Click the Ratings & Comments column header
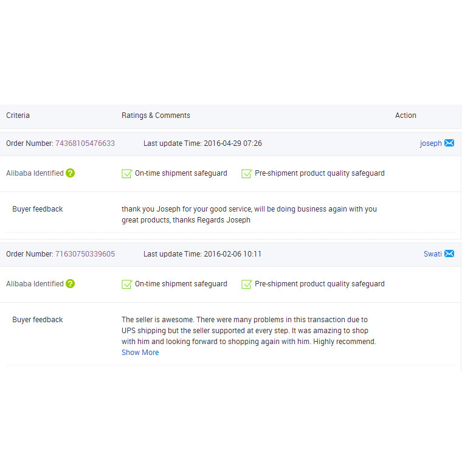The height and width of the screenshot is (476, 476). pos(156,116)
